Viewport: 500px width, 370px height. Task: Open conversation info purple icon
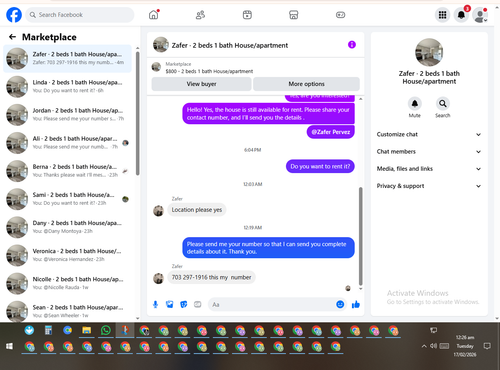pos(352,45)
